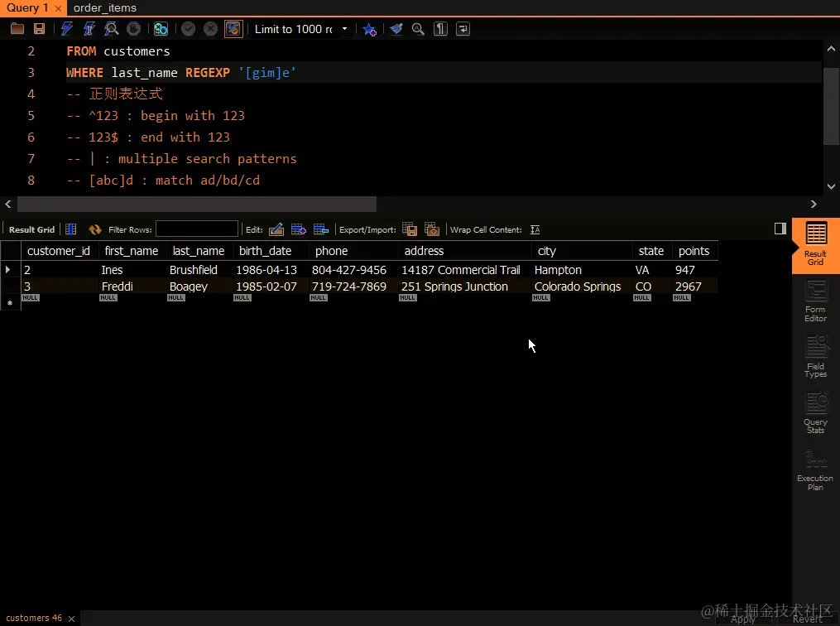840x626 pixels.
Task: Switch to the Query 1 tab
Action: [26, 8]
